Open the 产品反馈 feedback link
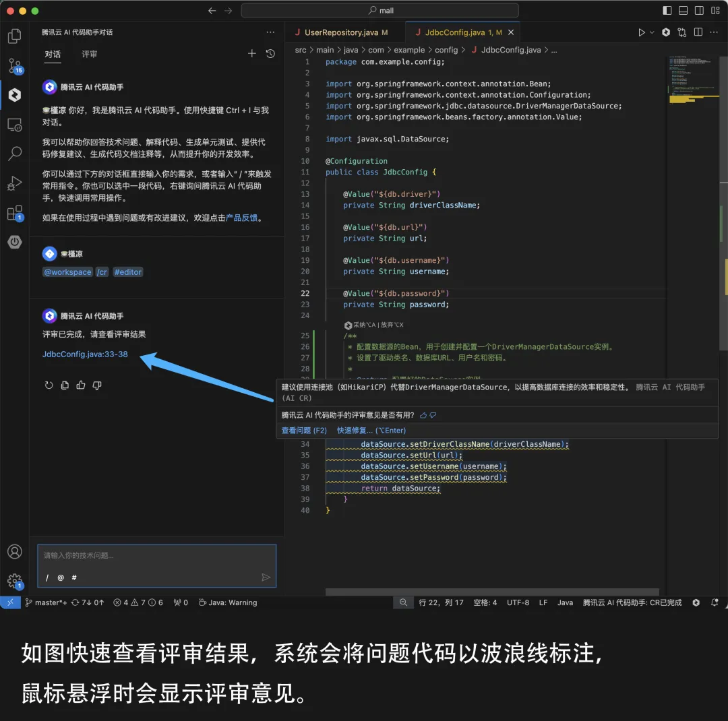The image size is (728, 721). tap(241, 218)
